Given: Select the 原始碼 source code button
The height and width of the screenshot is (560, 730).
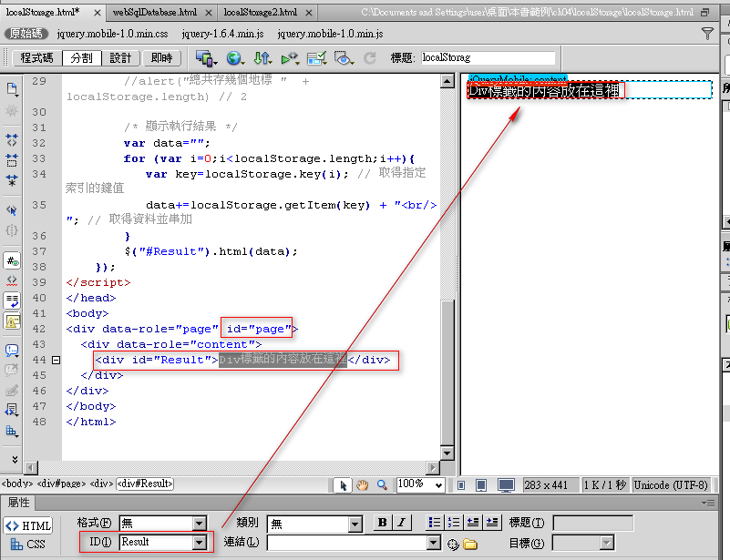Looking at the screenshot, I should (26, 34).
